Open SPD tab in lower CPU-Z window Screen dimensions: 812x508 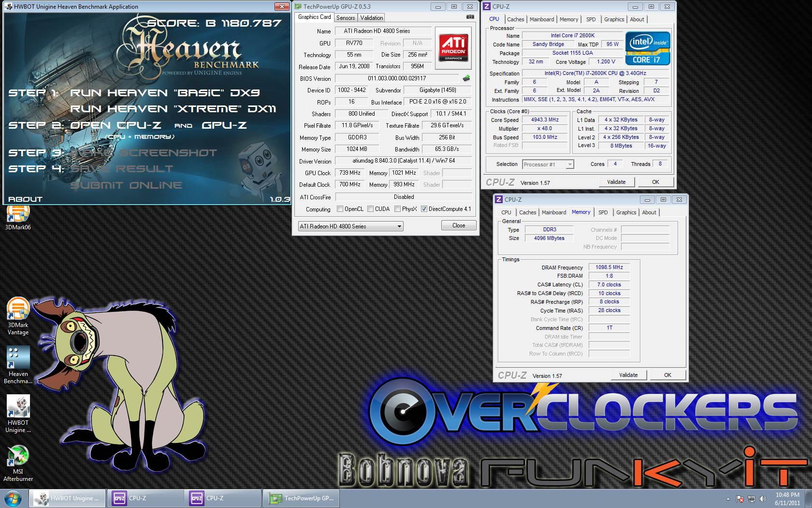603,212
